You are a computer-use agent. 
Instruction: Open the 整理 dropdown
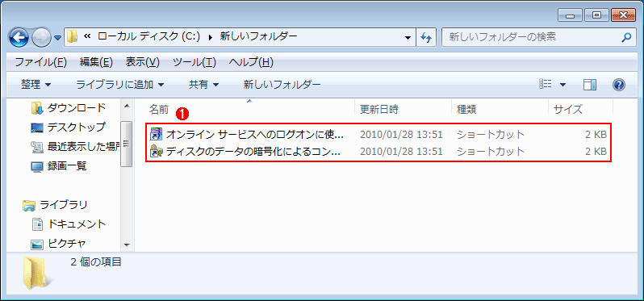point(36,85)
